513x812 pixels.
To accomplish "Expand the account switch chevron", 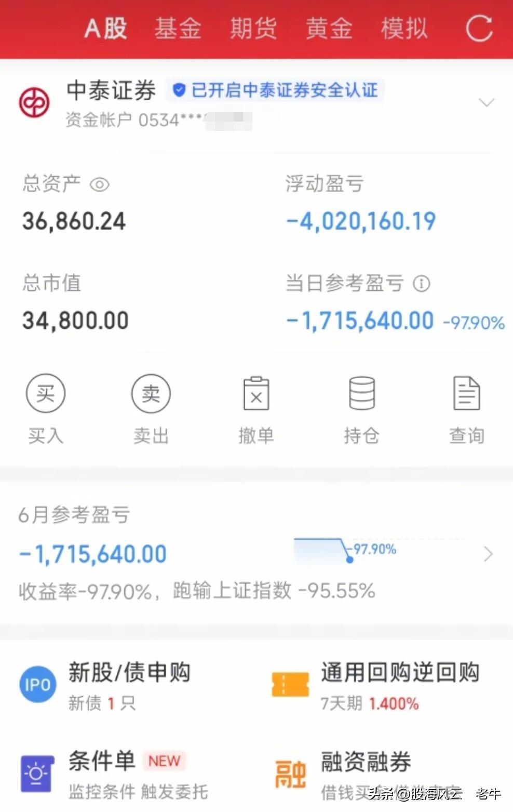I will pyautogui.click(x=487, y=102).
